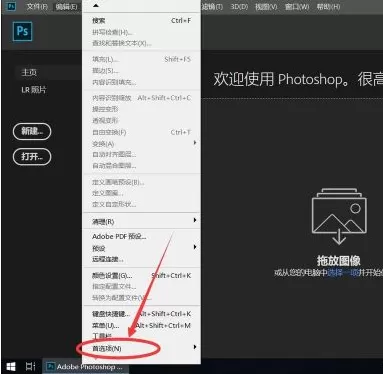Choose 菜单(U)... menu item
Image resolution: width=383 pixels, height=374 pixels.
pyautogui.click(x=141, y=325)
